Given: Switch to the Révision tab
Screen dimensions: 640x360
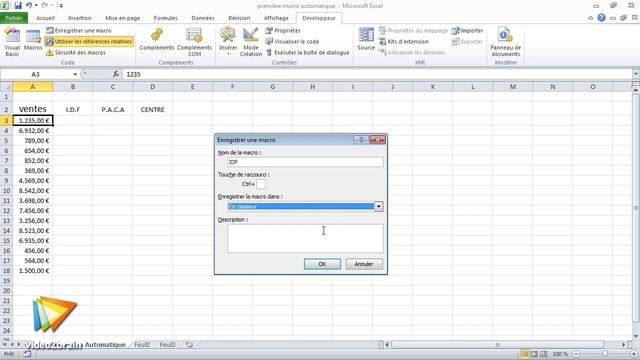Looking at the screenshot, I should (x=239, y=18).
